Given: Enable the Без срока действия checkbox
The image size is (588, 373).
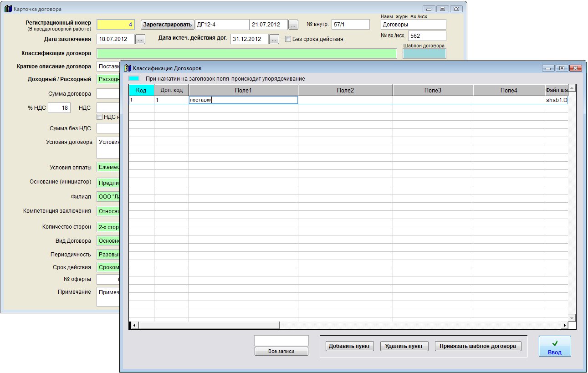Looking at the screenshot, I should (288, 39).
